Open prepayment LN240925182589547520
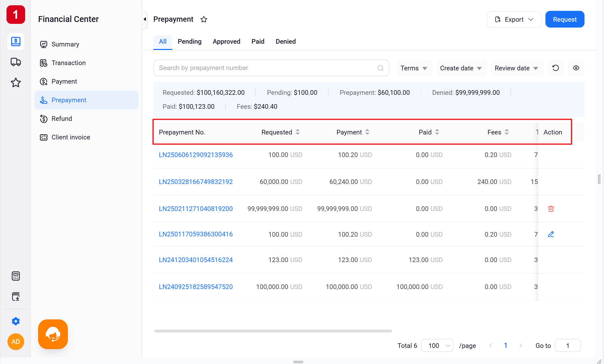The image size is (604, 364). click(196, 287)
